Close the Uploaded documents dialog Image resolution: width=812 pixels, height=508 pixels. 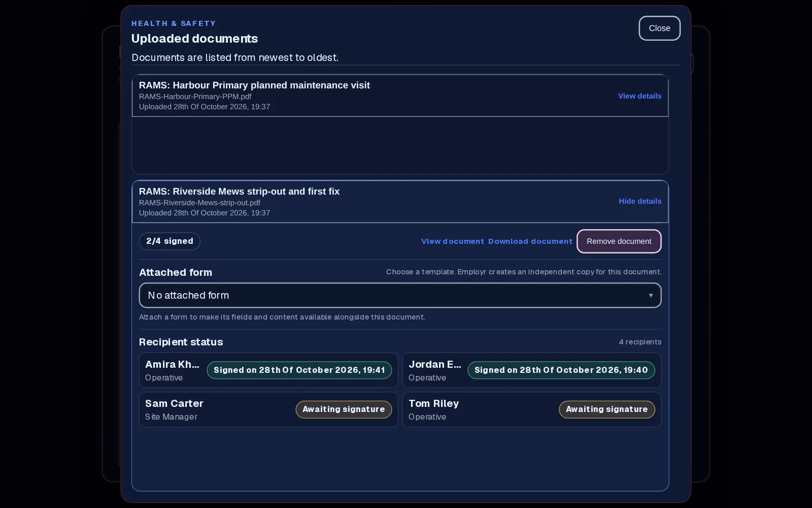(x=659, y=28)
